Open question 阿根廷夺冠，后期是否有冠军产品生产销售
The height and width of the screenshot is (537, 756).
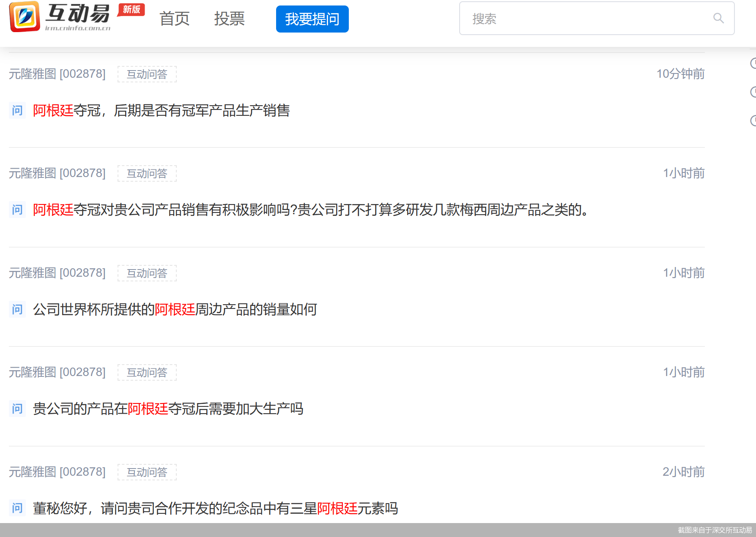click(x=161, y=111)
